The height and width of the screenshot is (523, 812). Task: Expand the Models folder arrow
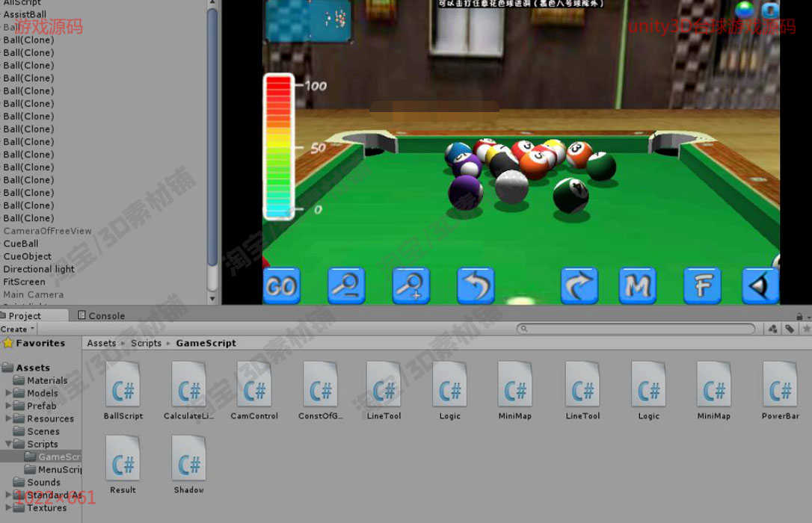pos(7,393)
